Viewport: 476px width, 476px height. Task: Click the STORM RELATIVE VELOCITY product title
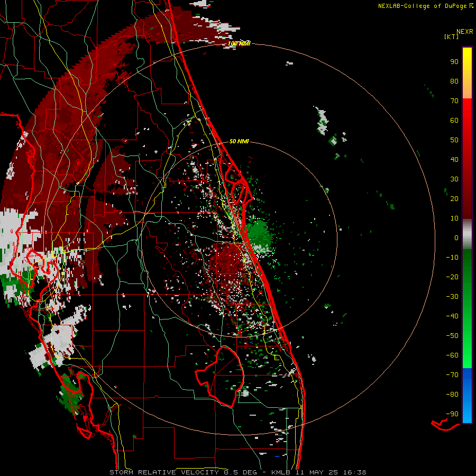pos(164,472)
